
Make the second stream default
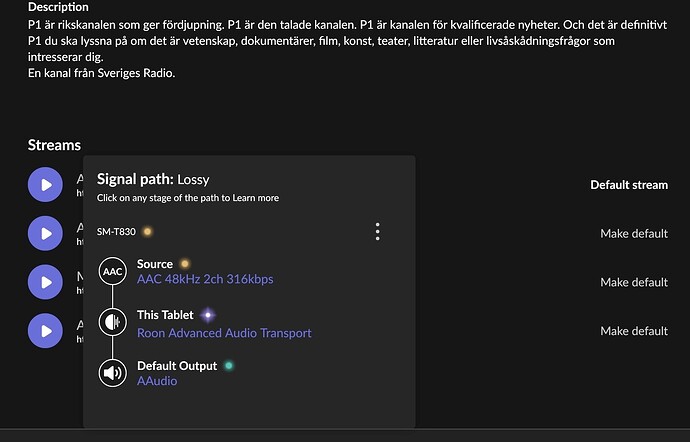pos(634,234)
